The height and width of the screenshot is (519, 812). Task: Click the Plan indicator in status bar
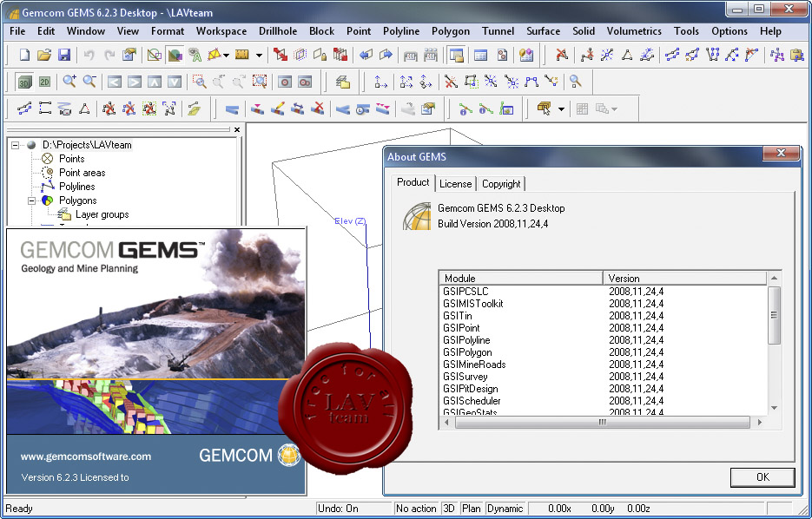click(472, 508)
